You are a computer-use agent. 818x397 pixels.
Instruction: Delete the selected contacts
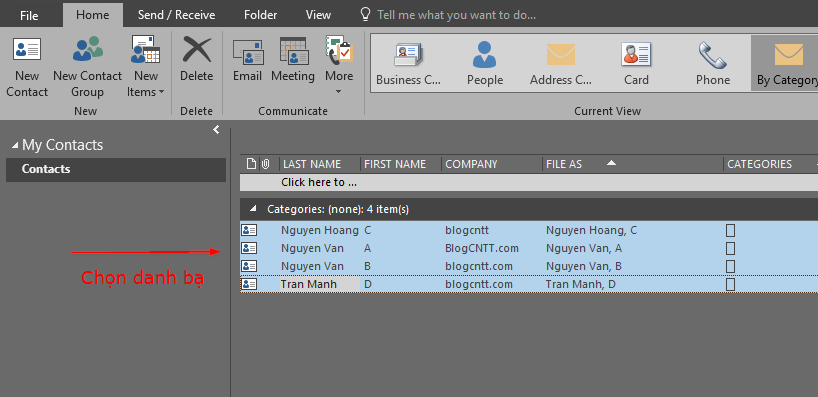[x=197, y=60]
